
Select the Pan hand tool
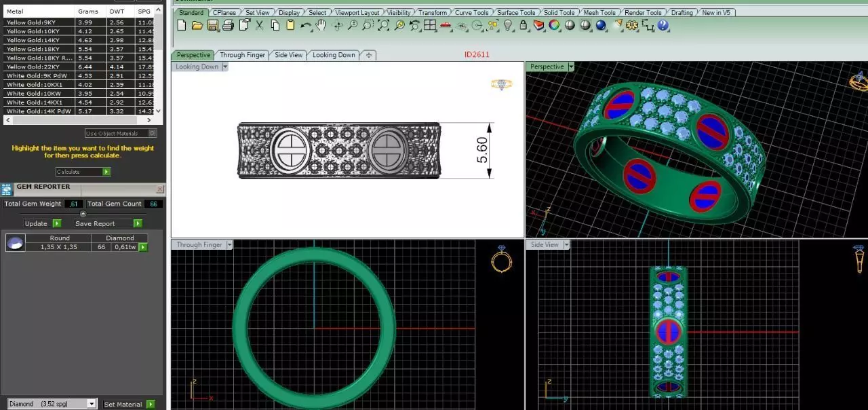click(321, 25)
